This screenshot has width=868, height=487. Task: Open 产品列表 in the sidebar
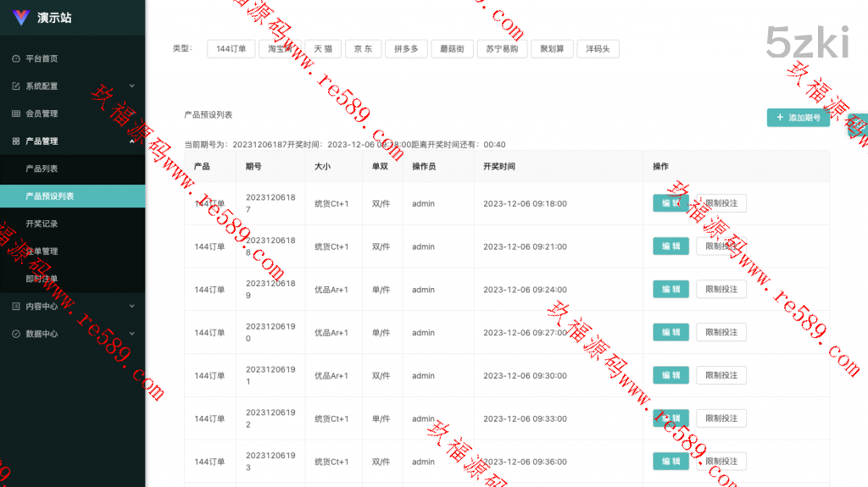42,169
